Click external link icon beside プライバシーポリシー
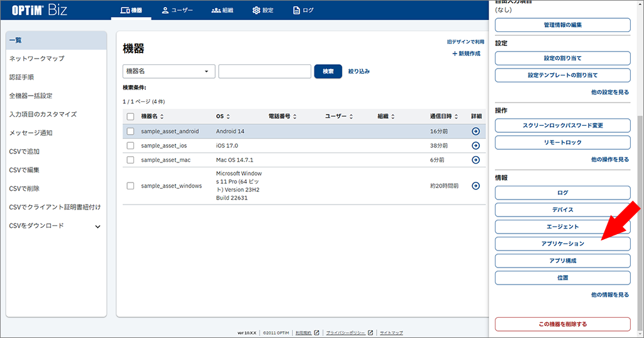 click(370, 333)
